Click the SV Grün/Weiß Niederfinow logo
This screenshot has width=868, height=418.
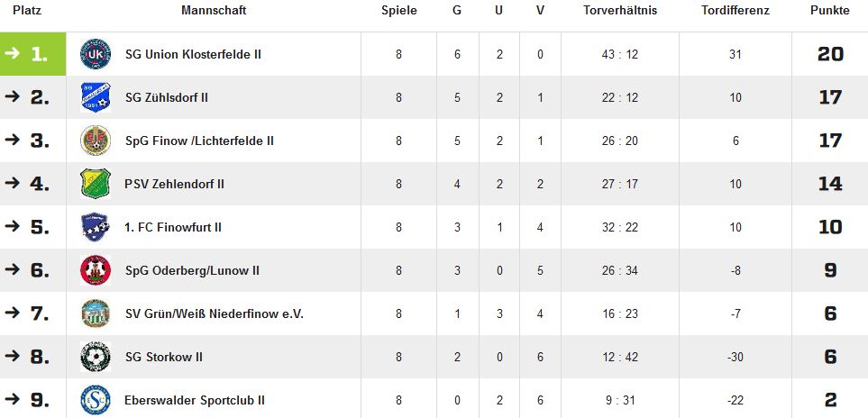click(x=96, y=313)
